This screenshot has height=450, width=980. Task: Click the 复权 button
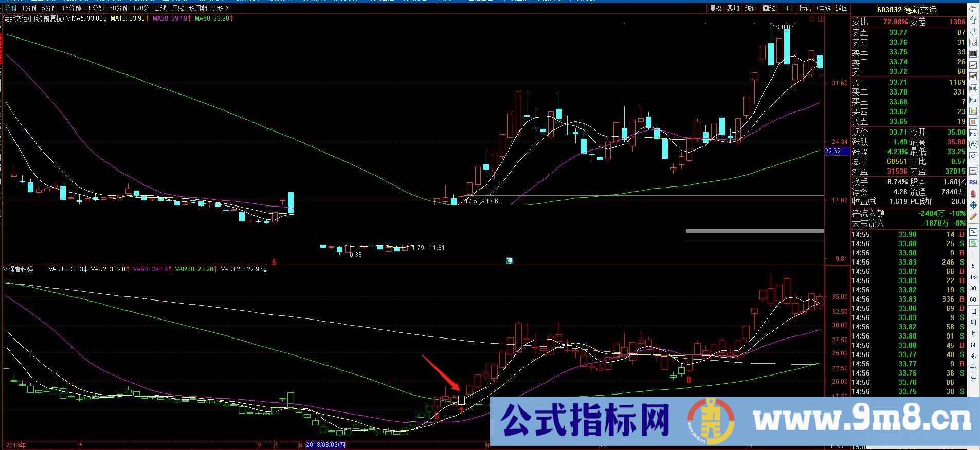click(x=715, y=8)
